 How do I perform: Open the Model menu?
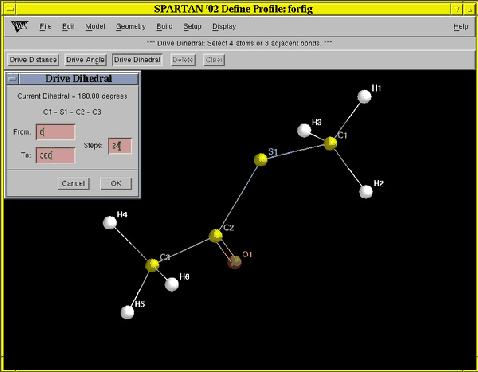click(x=95, y=27)
